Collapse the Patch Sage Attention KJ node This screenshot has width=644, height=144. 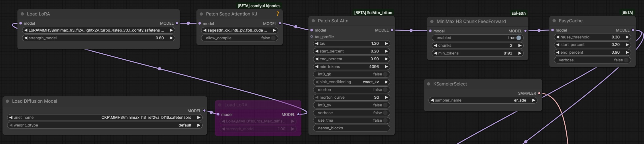pyautogui.click(x=201, y=14)
